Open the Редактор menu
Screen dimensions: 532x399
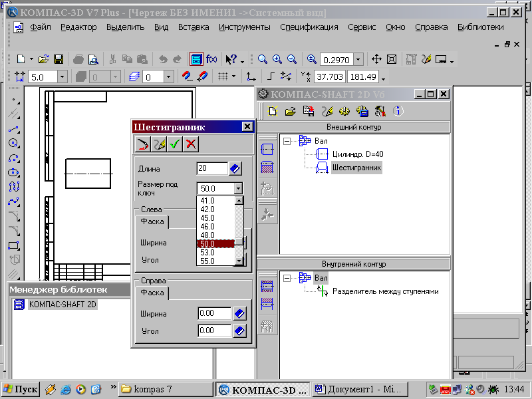point(78,27)
